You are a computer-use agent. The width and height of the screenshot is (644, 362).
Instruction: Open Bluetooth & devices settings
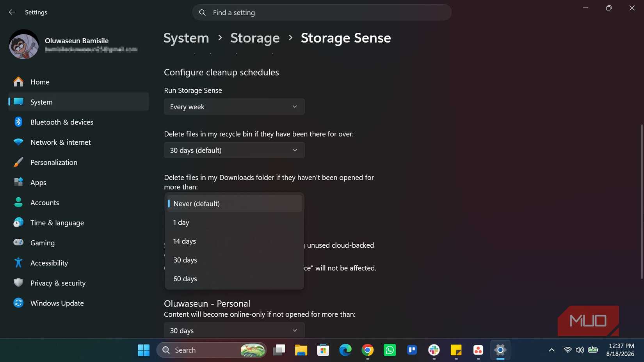78,122
